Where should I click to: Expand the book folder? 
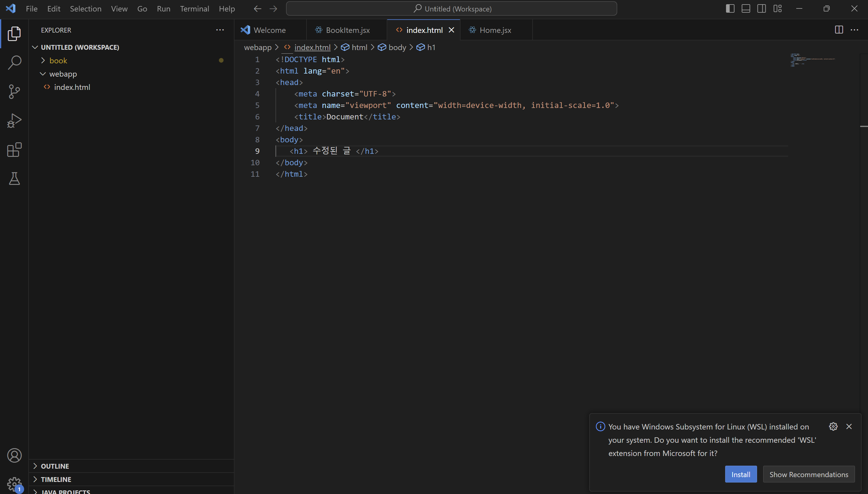(x=58, y=61)
